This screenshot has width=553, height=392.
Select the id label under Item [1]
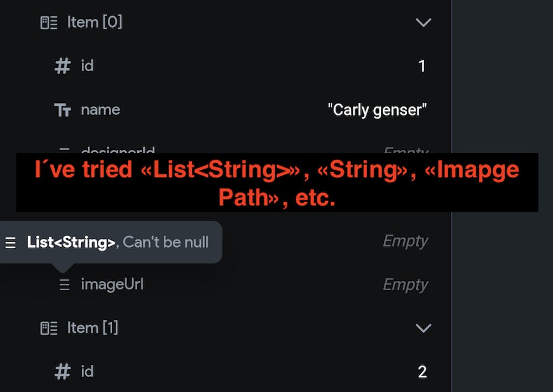(x=87, y=372)
